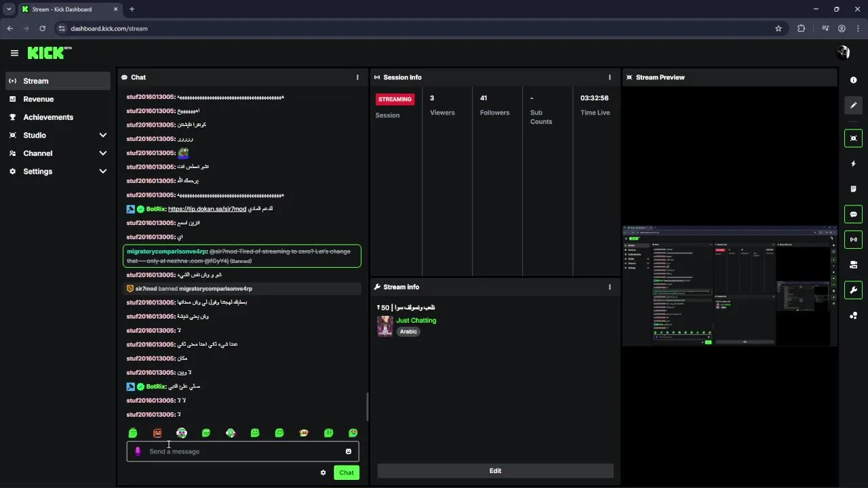Click the pencil edit-layout icon in right sidebar
Screen dimensions: 868x488
[853, 105]
